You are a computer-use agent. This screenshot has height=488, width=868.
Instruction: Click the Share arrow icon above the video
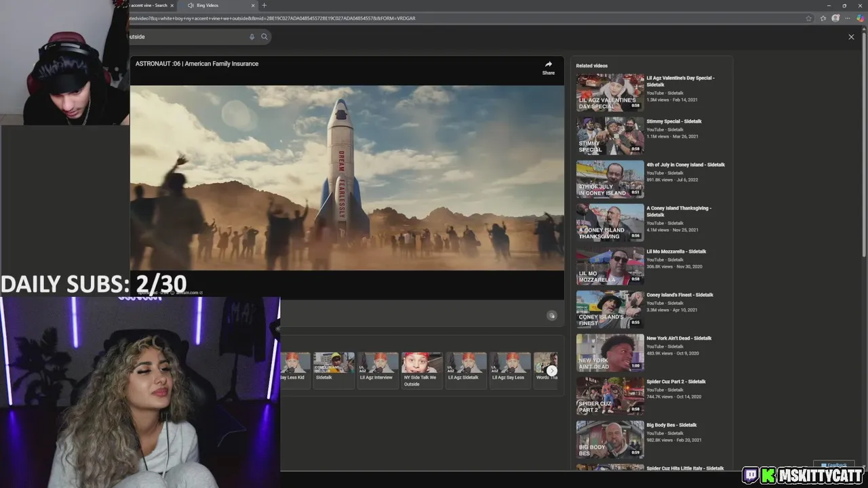pos(549,64)
